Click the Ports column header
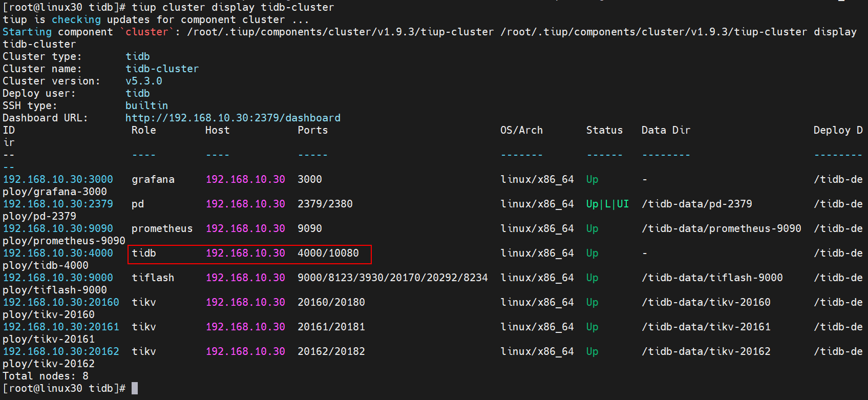 [313, 130]
